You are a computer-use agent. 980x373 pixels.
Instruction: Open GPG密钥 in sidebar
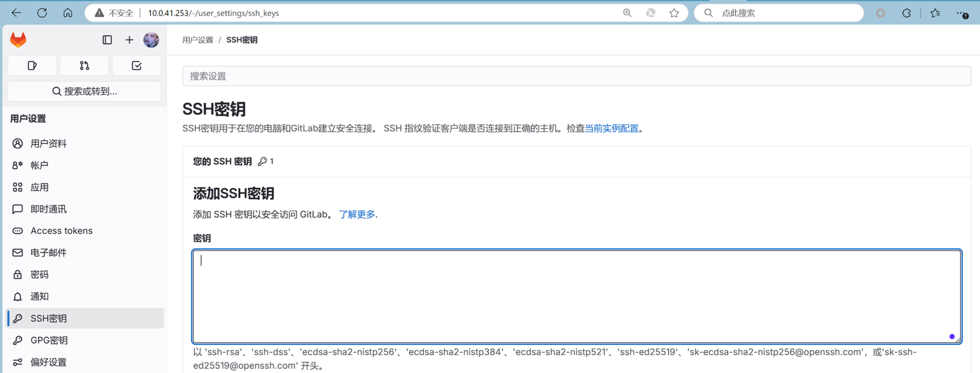85,341
